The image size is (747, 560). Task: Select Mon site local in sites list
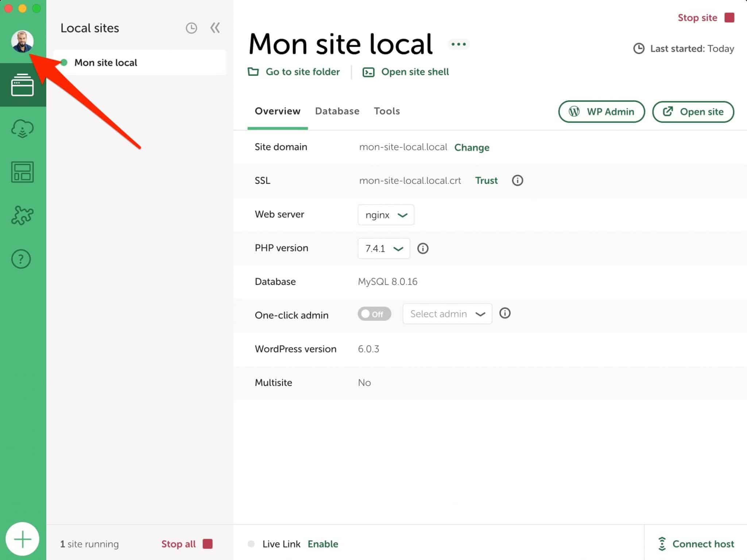tap(140, 62)
